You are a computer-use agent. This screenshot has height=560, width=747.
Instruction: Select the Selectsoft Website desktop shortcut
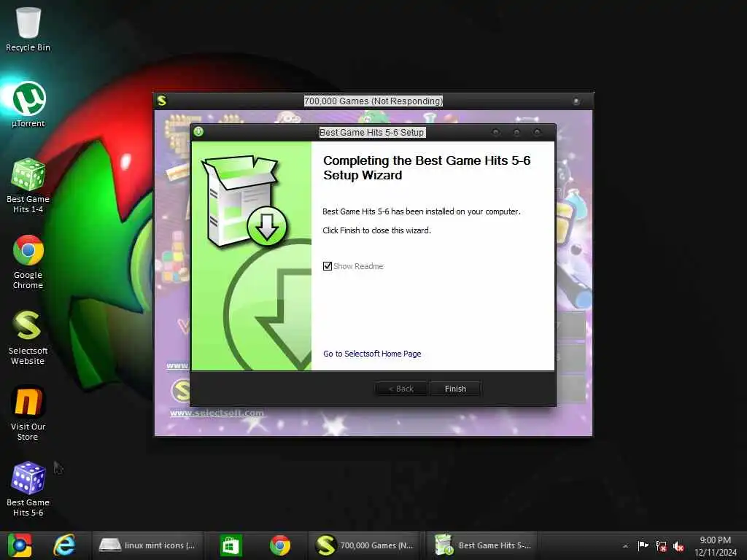[x=28, y=337]
